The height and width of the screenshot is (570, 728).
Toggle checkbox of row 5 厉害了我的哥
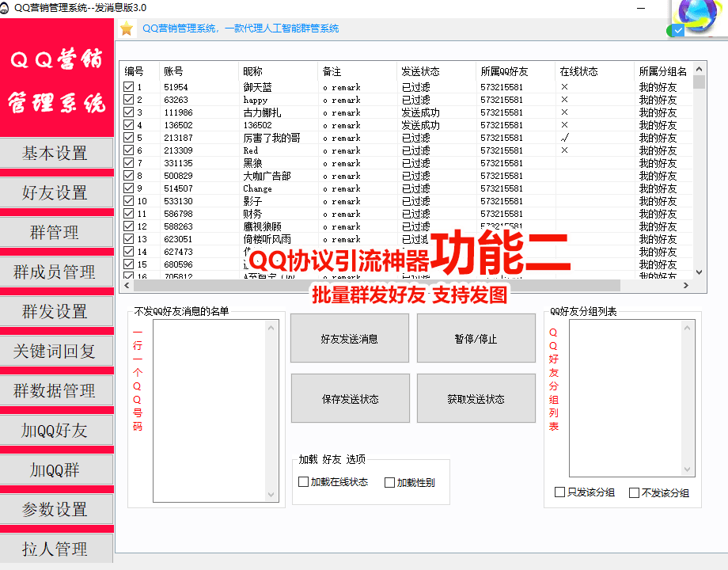[129, 138]
